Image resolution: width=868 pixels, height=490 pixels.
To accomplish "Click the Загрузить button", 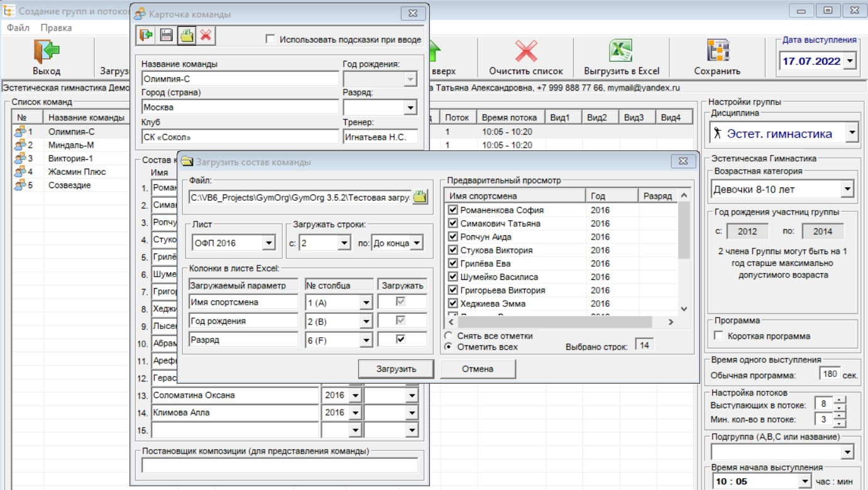I will (396, 369).
